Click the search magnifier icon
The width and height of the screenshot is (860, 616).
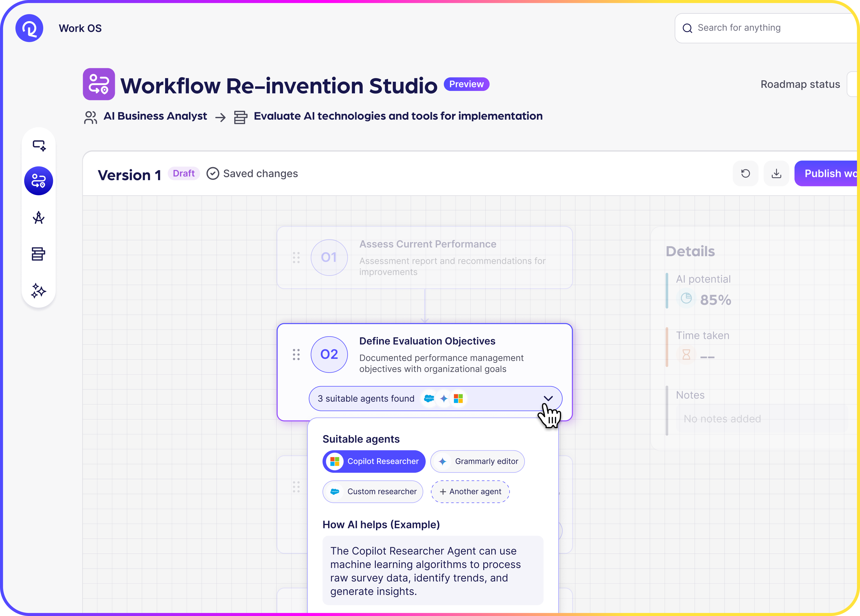[x=688, y=28]
